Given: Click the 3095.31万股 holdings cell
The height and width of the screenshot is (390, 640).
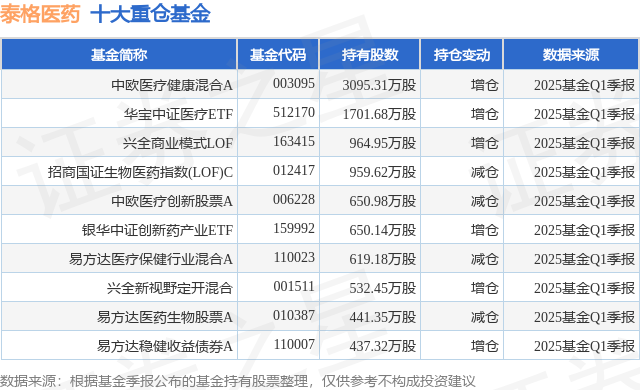Looking at the screenshot, I should coord(379,85).
